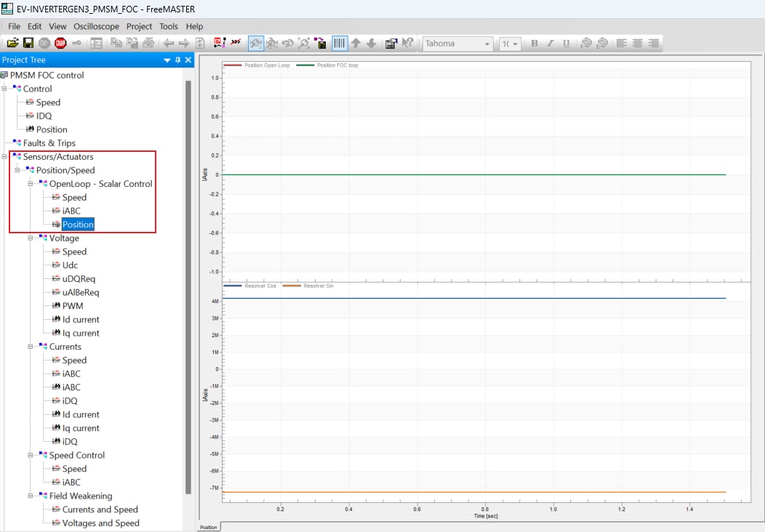
Task: Click the context help arrow icon
Action: [408, 44]
